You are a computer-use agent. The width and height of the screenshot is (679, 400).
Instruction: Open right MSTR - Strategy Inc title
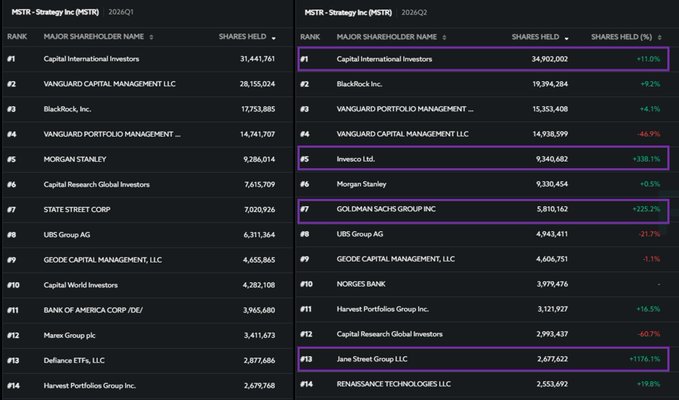point(348,13)
